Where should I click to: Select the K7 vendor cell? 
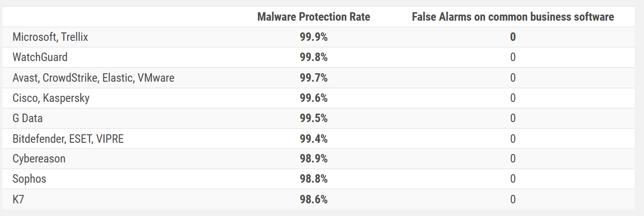[19, 199]
